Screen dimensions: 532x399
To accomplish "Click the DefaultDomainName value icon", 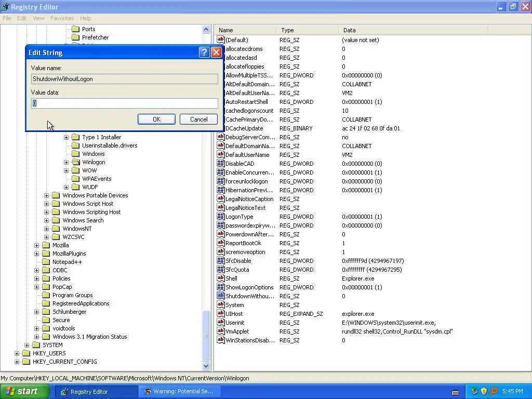I will (x=220, y=145).
